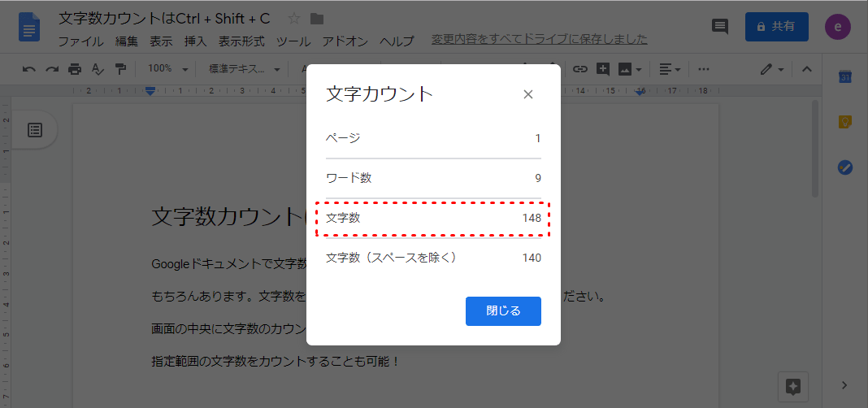The width and height of the screenshot is (868, 408).
Task: Click the redo arrow in toolbar
Action: pos(51,69)
